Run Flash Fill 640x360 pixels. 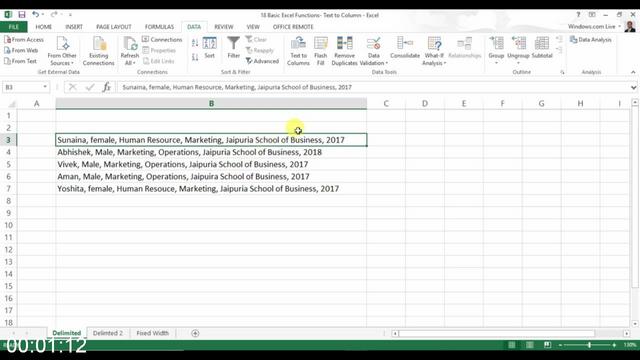[321, 51]
